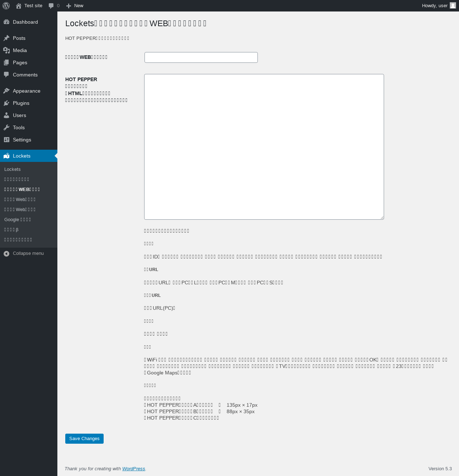Image resolution: width=459 pixels, height=476 pixels.
Task: Focus the single-line WEB text input
Action: (201, 57)
